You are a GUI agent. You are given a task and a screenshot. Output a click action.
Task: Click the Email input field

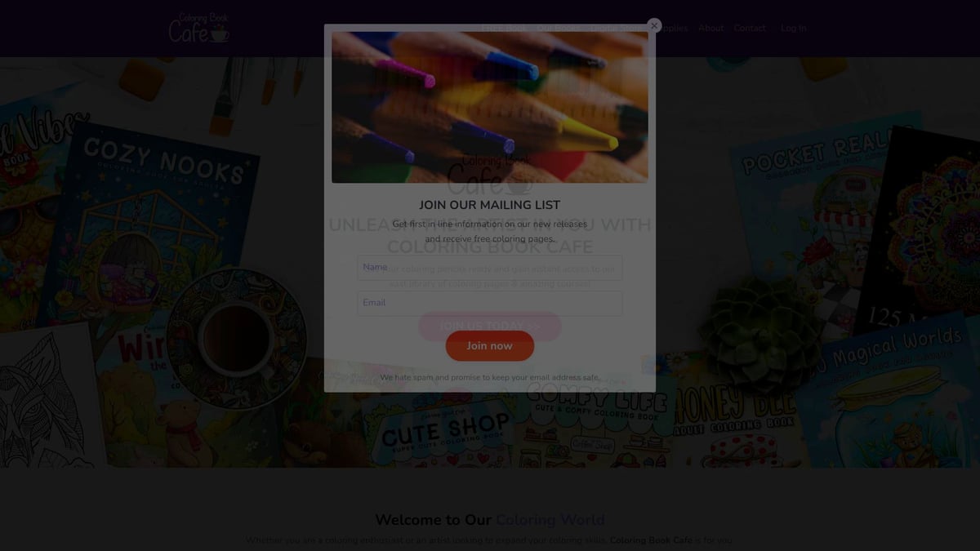click(x=489, y=303)
